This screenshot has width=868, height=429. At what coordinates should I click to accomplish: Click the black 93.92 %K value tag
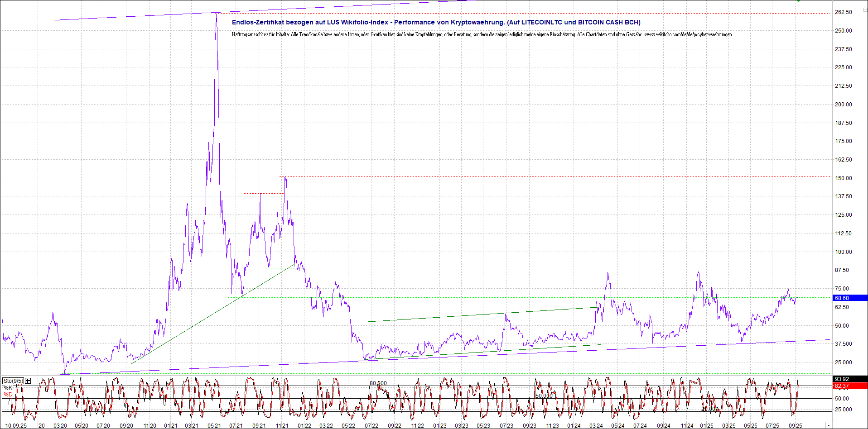[850, 379]
